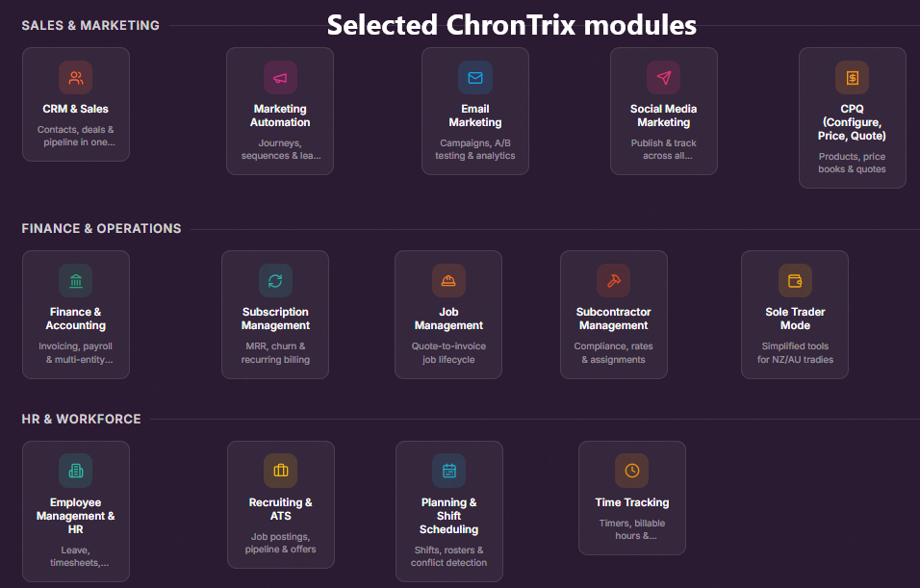Screen dimensions: 920x588
Task: Click the Social Media Marketing paper-plane icon
Action: [x=664, y=77]
